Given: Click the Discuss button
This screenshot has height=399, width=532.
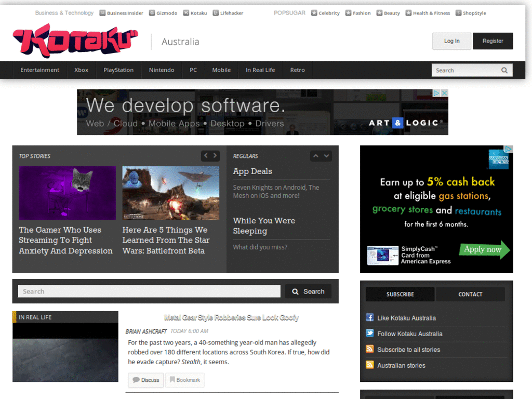Looking at the screenshot, I should (x=146, y=380).
